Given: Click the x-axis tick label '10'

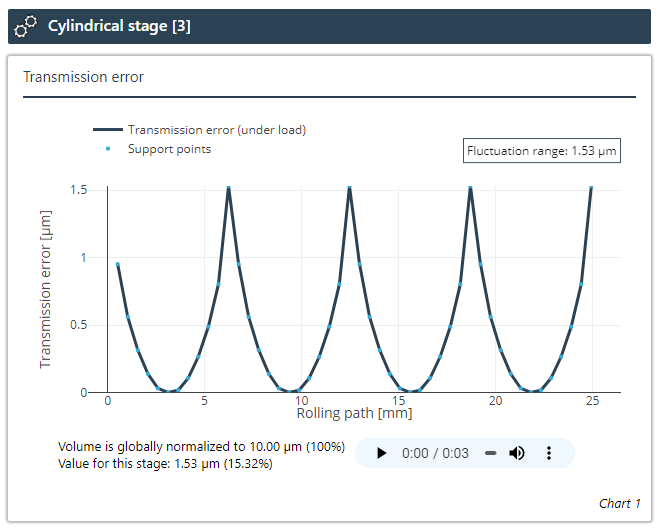Looking at the screenshot, I should (x=301, y=400).
